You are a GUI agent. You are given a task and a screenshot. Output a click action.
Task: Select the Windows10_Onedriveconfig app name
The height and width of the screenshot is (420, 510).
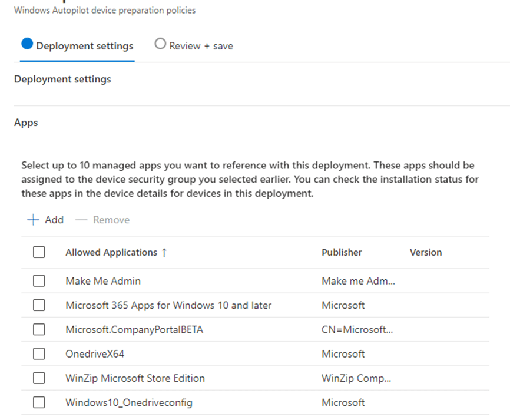click(129, 402)
